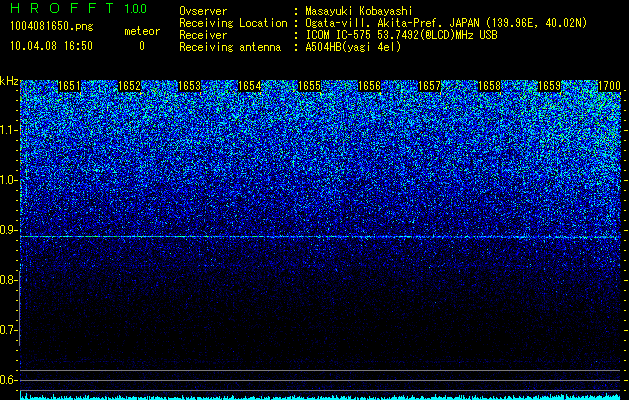Click the 1653 time marker

point(189,86)
